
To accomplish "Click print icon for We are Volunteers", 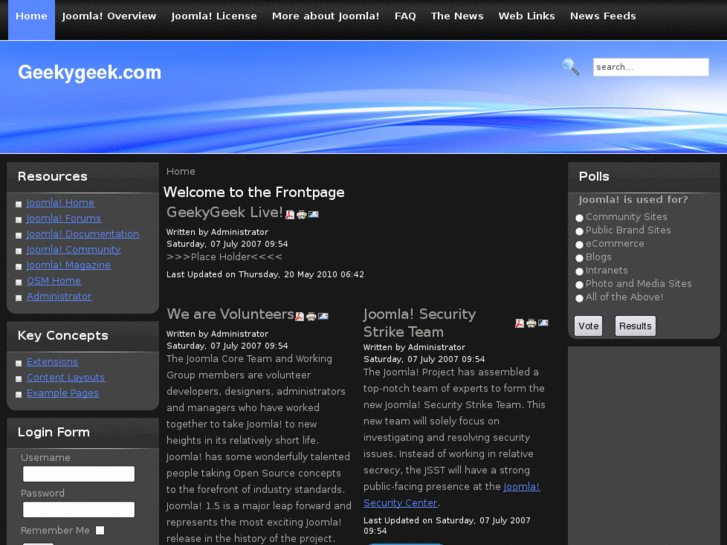I will coord(311,316).
